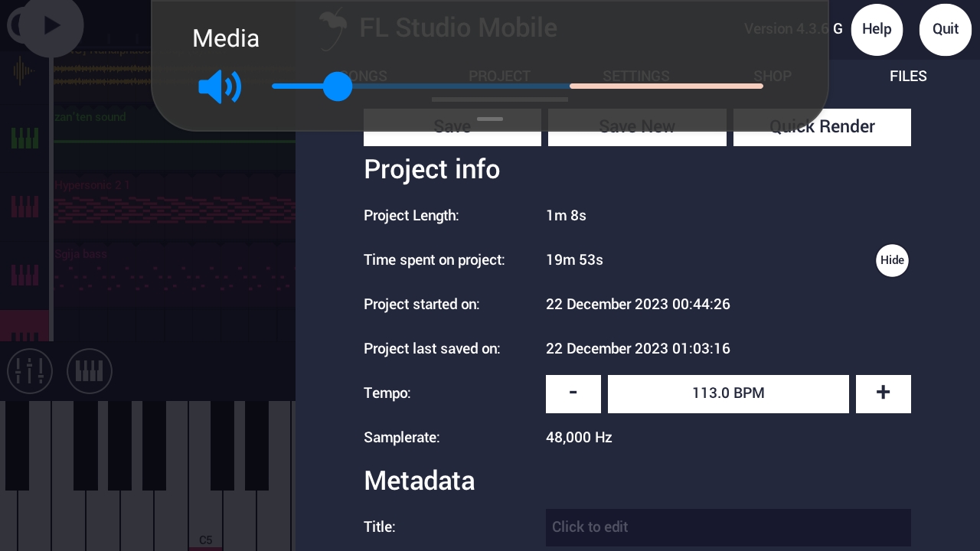980x551 pixels.
Task: Select the Hypersonic 2.1 track icon
Action: pos(24,207)
